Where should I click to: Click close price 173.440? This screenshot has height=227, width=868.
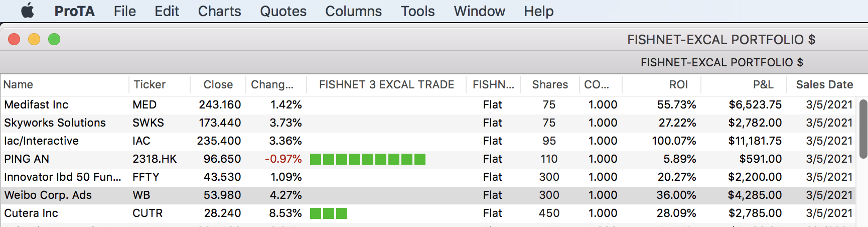(220, 123)
